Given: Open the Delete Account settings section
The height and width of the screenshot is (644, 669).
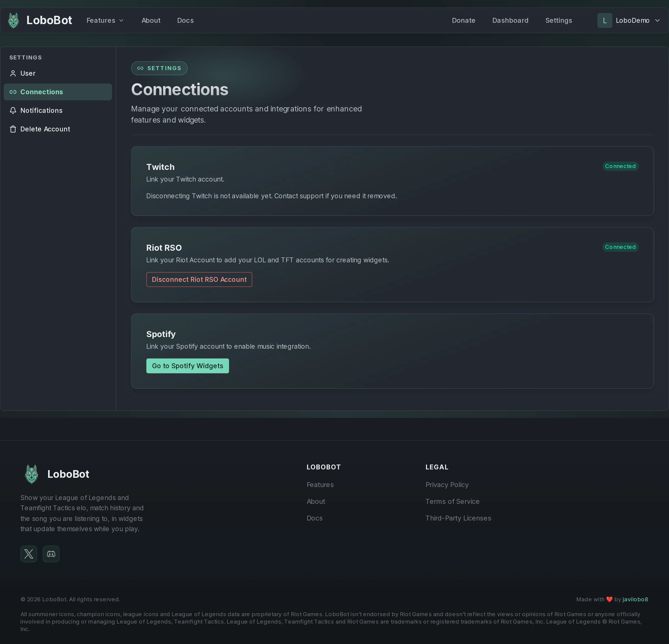Looking at the screenshot, I should point(58,129).
